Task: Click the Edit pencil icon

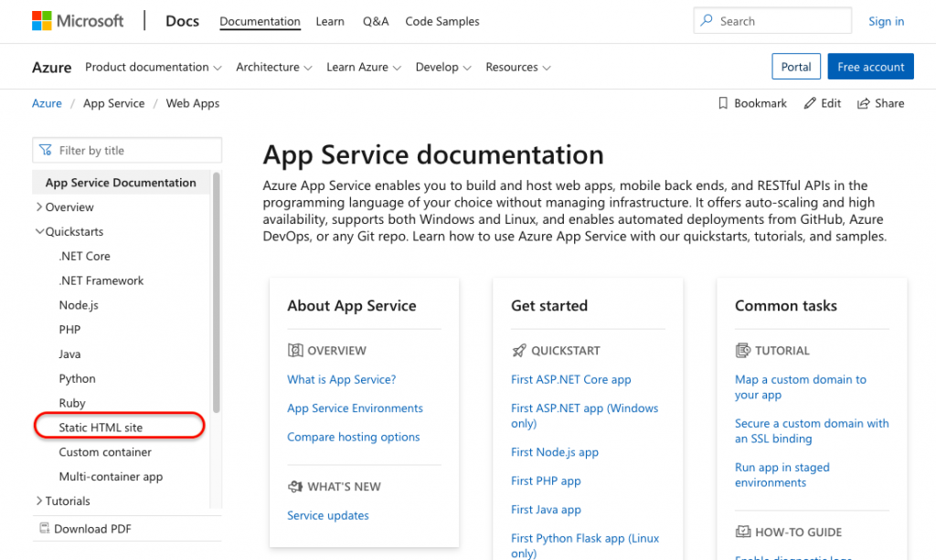Action: tap(810, 103)
